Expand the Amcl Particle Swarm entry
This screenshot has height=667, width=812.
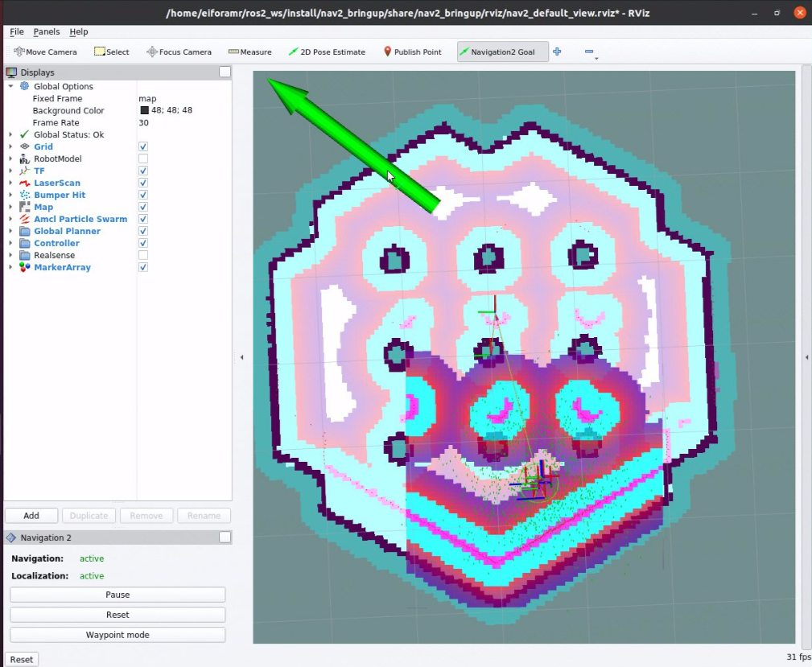click(10, 219)
